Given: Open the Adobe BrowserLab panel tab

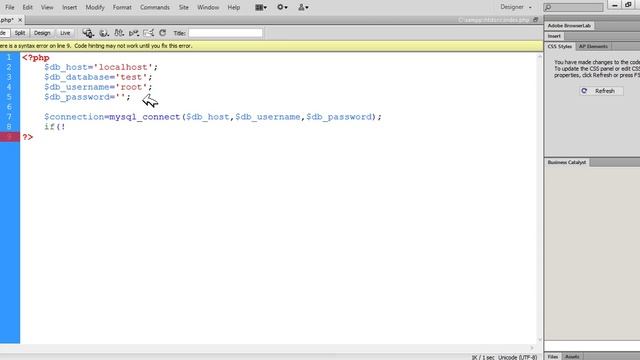Looking at the screenshot, I should (569, 26).
